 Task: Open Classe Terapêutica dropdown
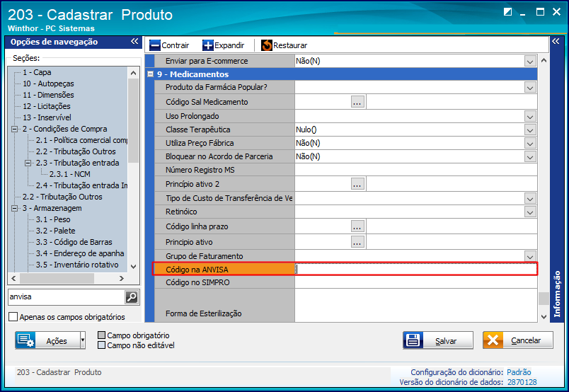click(x=530, y=129)
